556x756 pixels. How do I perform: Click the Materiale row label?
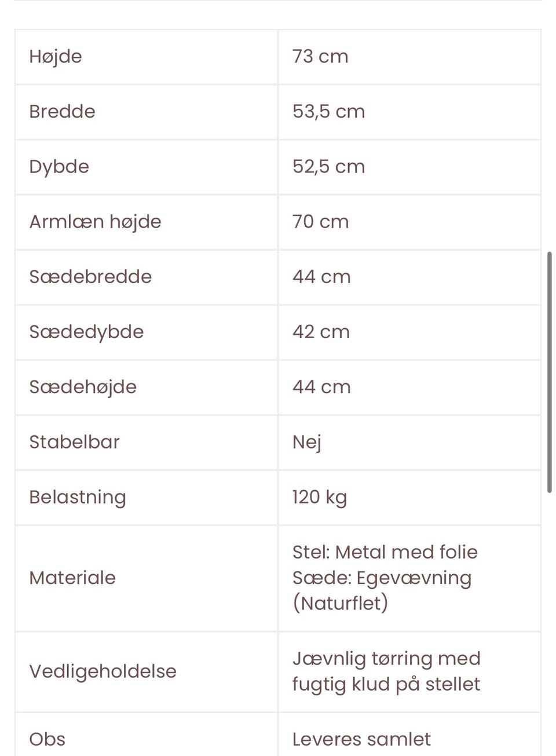point(72,578)
